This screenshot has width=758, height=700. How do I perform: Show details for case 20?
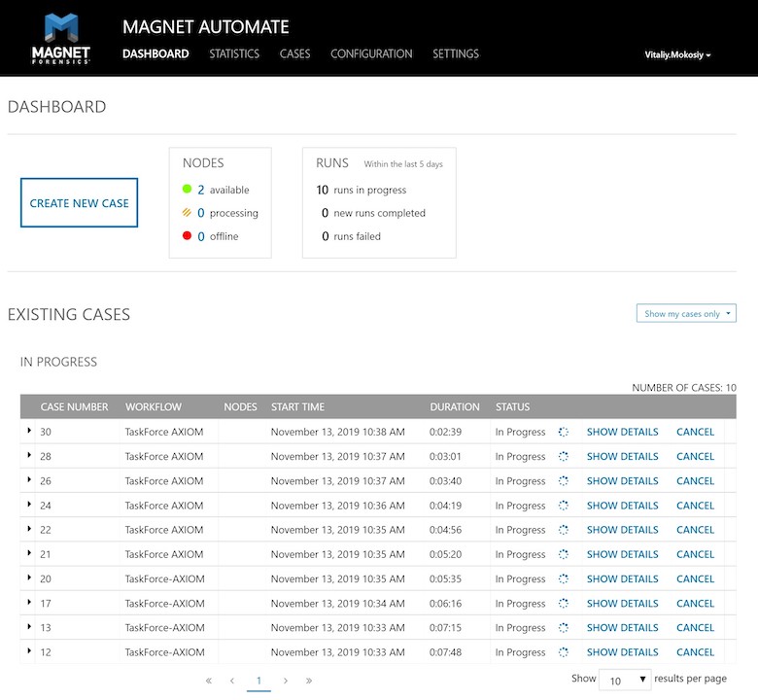(x=623, y=578)
